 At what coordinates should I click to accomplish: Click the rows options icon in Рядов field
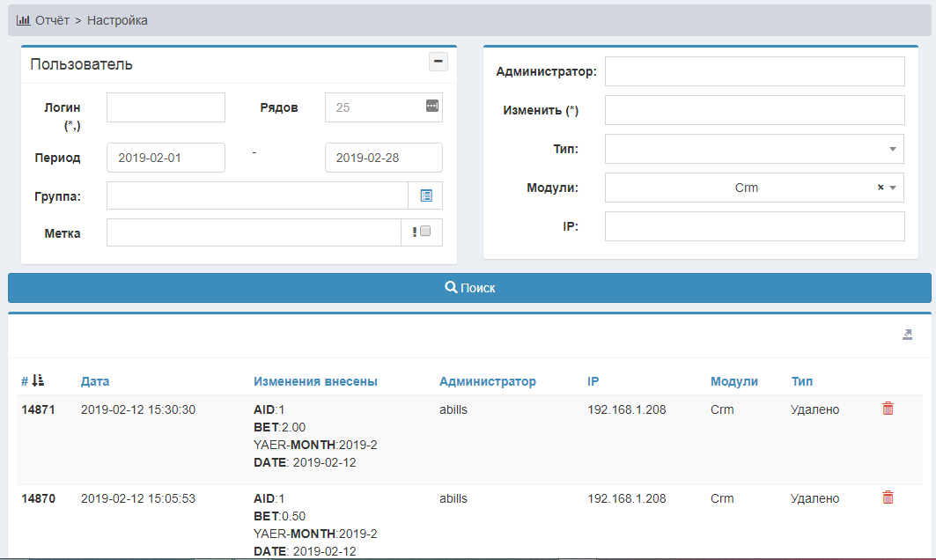tap(431, 107)
